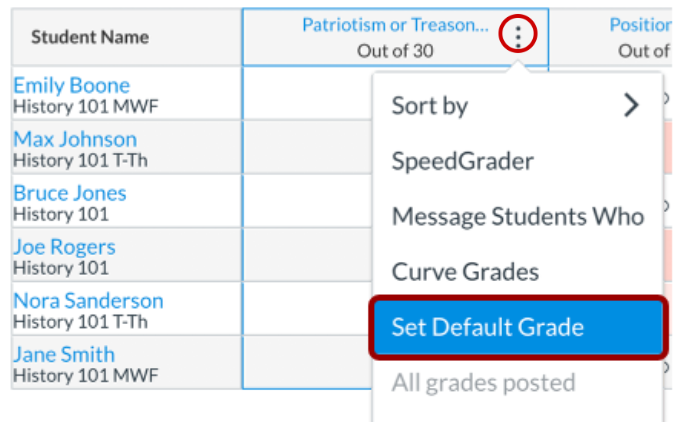The image size is (676, 422).
Task: Open Joe Rogers student link
Action: coord(64,247)
